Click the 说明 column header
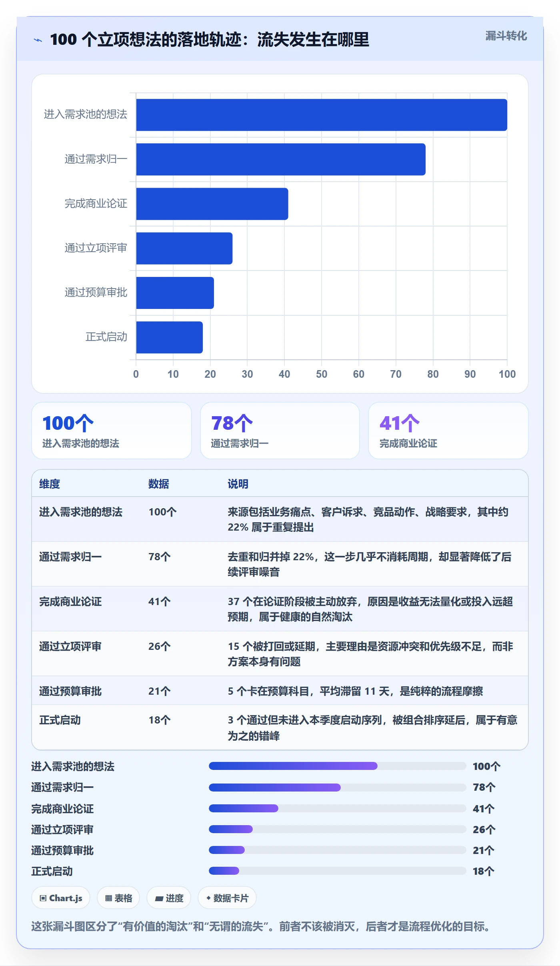Viewport: 560px width, 966px height. (x=238, y=484)
